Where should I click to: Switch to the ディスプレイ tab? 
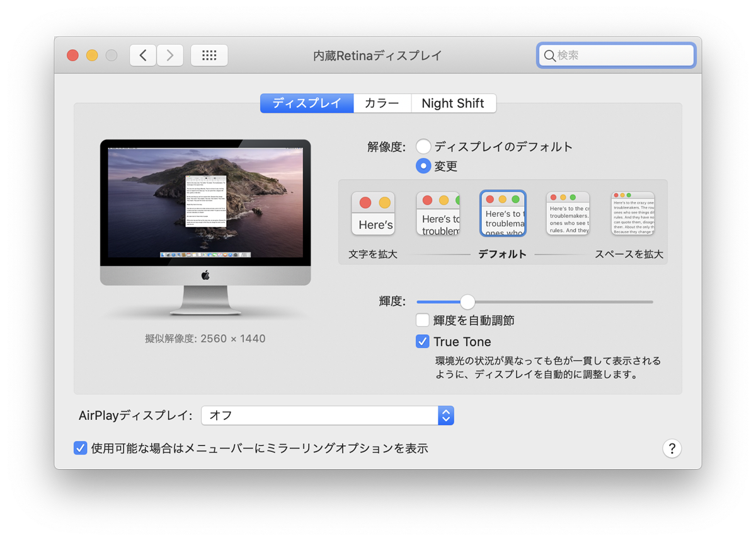(307, 103)
